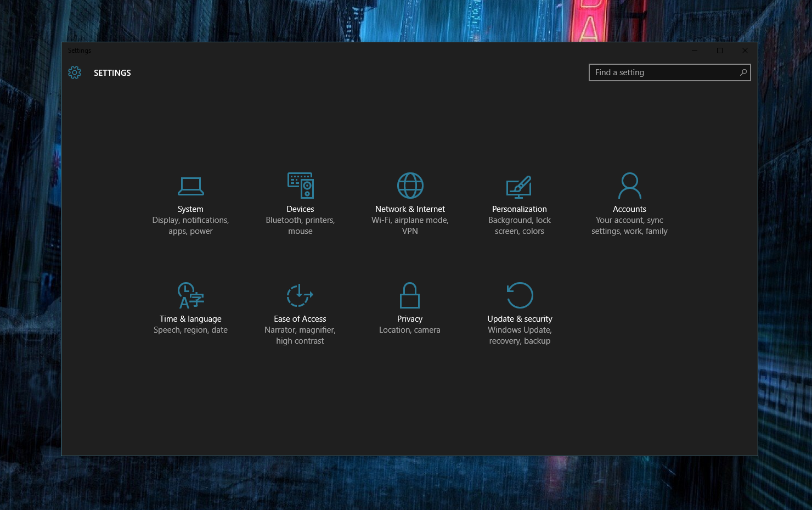812x510 pixels.
Task: Open the Personalization monitor and brush icon
Action: (519, 187)
